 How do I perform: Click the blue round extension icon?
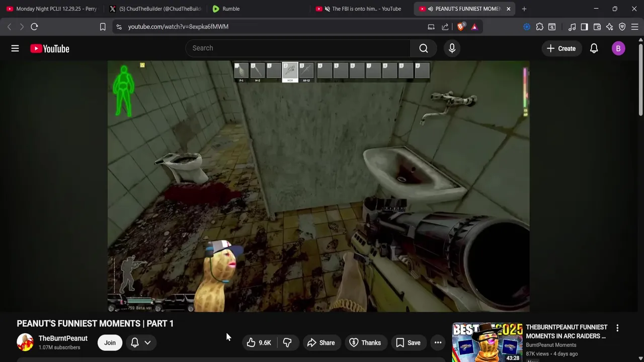click(x=527, y=27)
